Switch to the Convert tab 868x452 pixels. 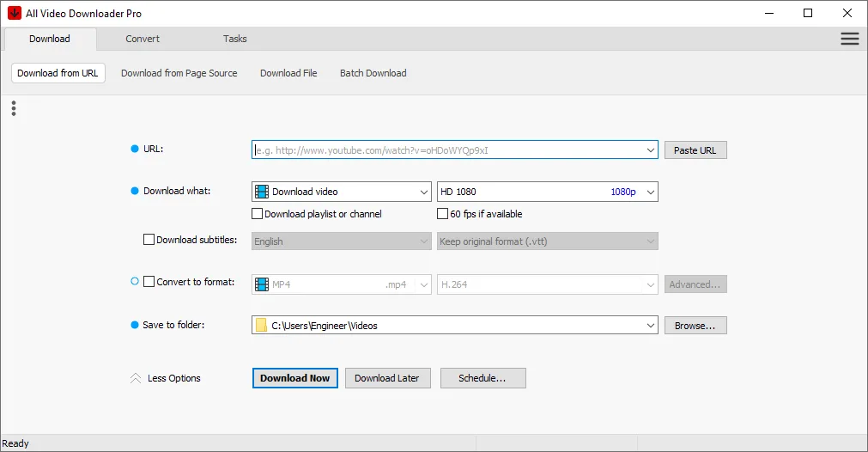pyautogui.click(x=143, y=39)
